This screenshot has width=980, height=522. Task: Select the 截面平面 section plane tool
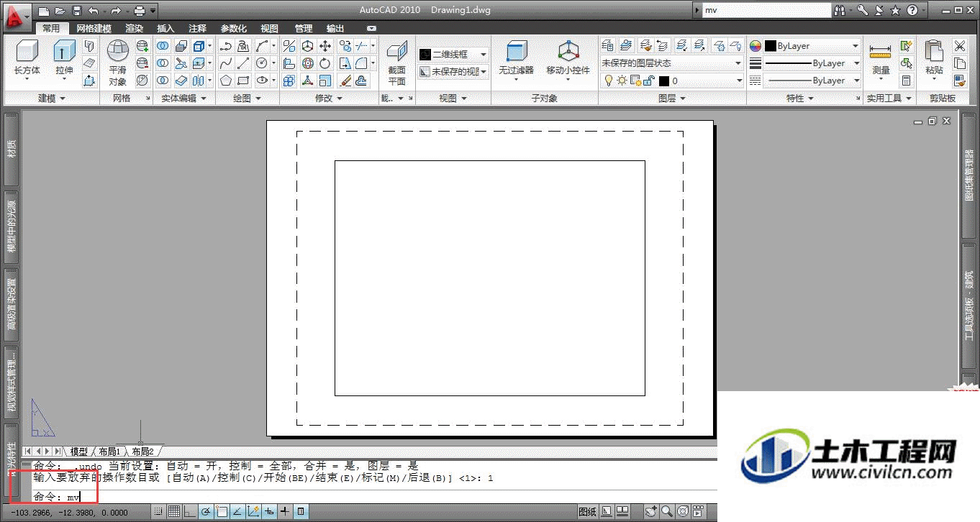click(397, 63)
